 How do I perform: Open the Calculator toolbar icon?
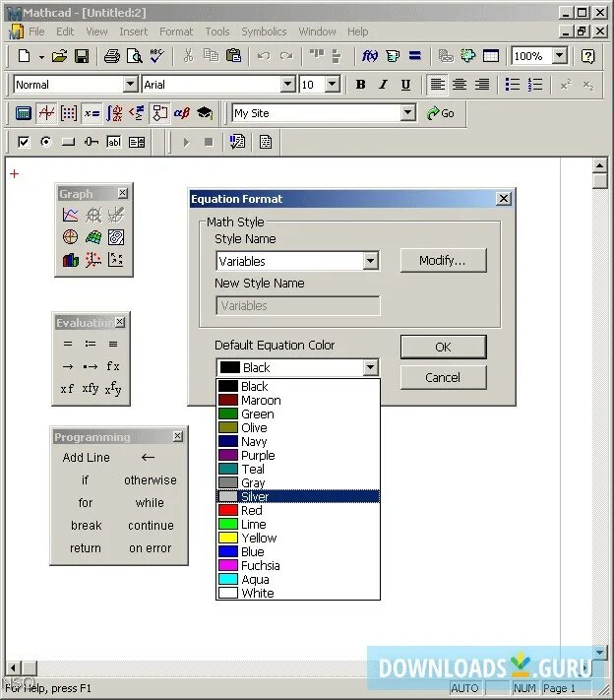24,113
